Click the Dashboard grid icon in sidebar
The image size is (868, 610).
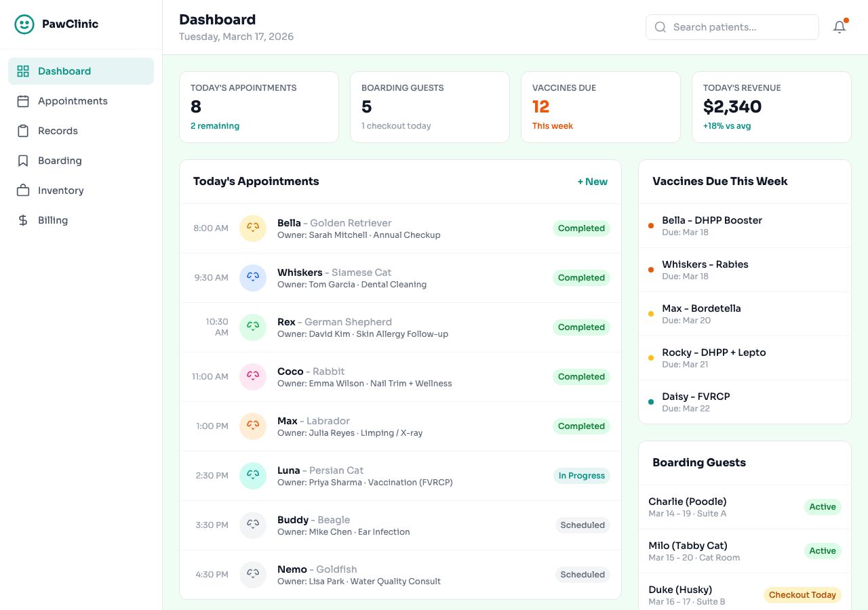tap(23, 71)
